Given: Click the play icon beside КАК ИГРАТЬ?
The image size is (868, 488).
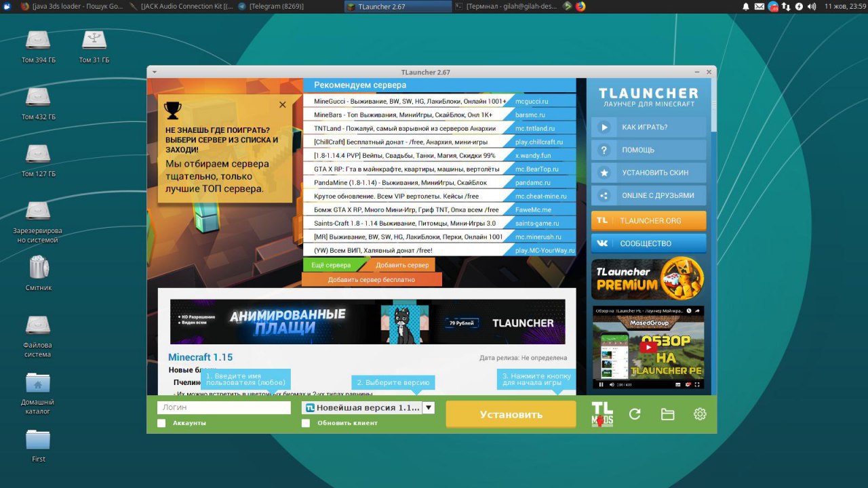Looking at the screenshot, I should pyautogui.click(x=603, y=127).
